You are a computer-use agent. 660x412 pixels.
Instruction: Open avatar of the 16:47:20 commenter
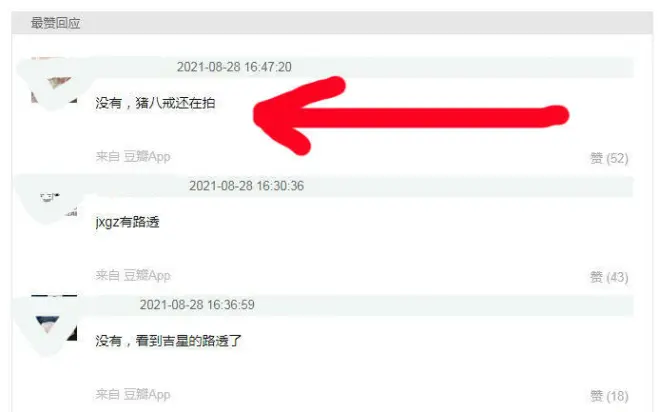click(x=54, y=80)
